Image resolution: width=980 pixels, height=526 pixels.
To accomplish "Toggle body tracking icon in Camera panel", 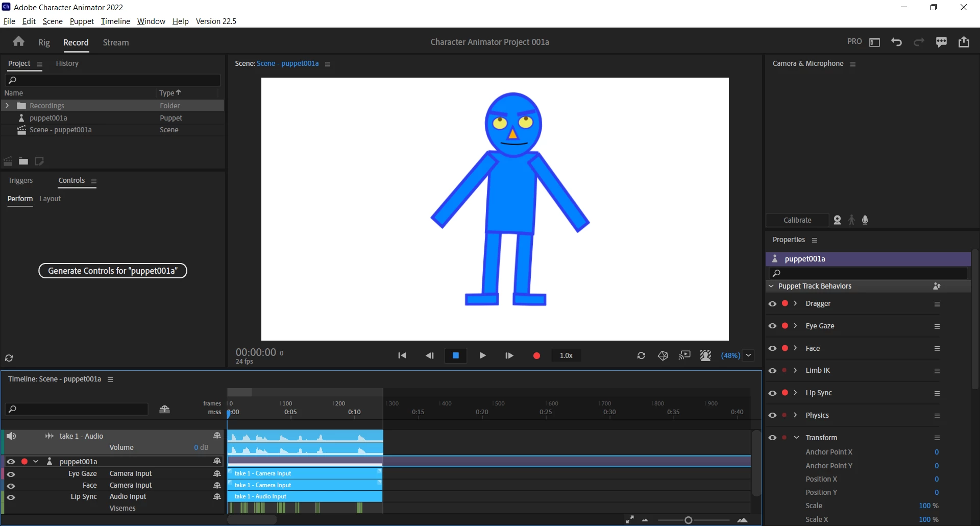I will click(851, 220).
